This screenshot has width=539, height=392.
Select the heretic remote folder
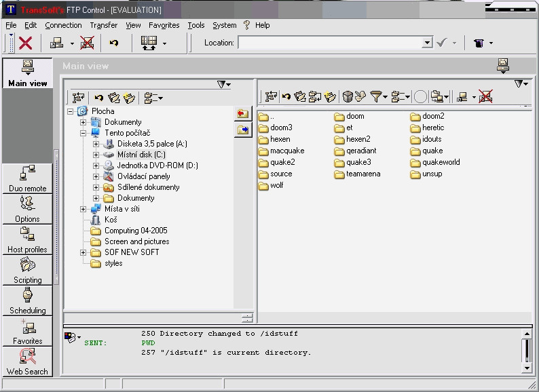(427, 128)
